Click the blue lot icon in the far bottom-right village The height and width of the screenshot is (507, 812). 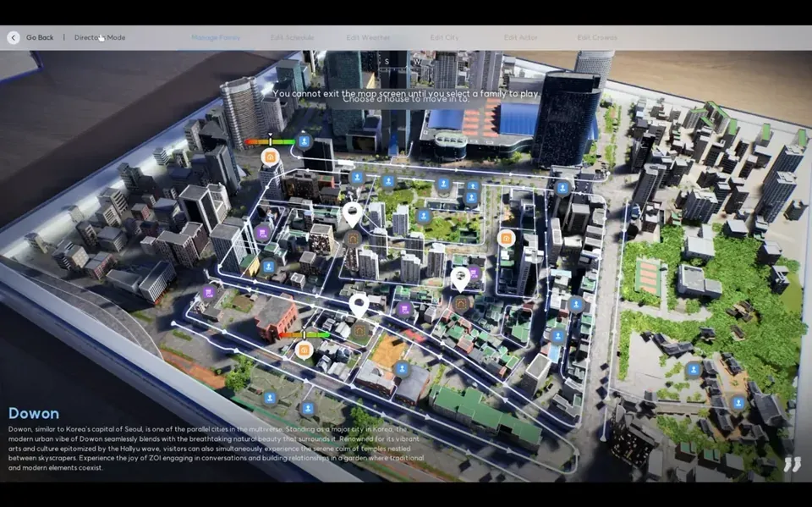tap(738, 404)
